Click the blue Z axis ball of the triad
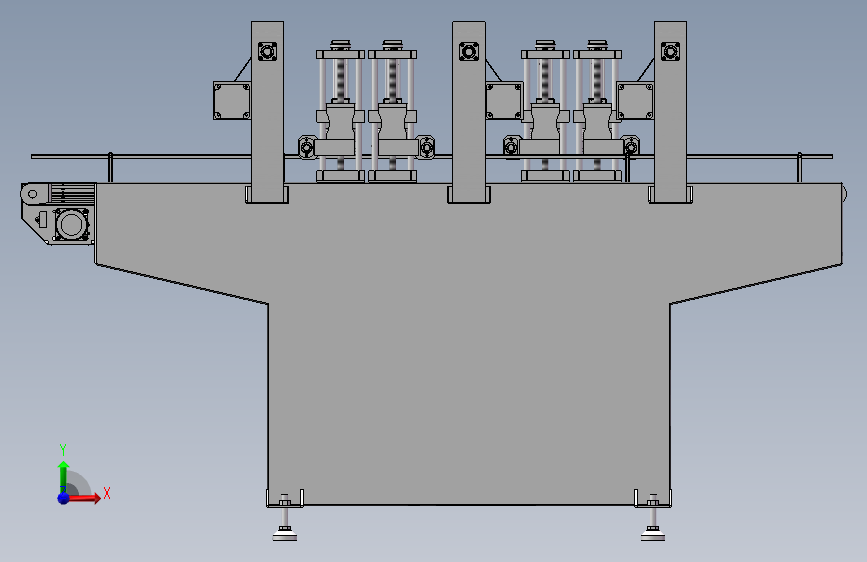The image size is (867, 562). pos(64,498)
